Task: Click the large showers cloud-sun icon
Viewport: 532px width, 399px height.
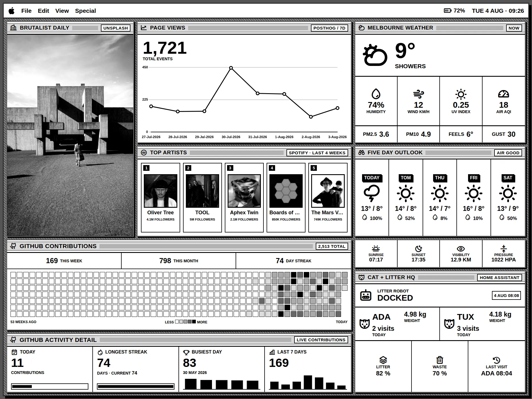Action: [x=375, y=55]
